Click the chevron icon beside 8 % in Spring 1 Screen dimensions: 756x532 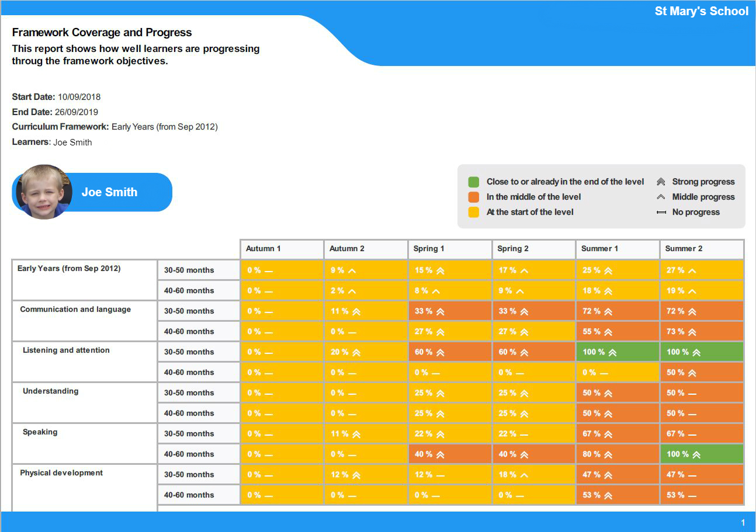(436, 291)
